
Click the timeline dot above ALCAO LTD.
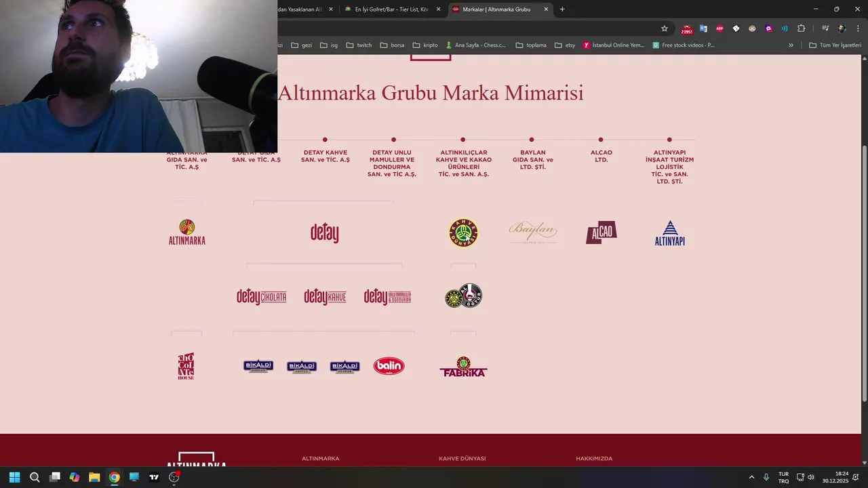click(601, 140)
